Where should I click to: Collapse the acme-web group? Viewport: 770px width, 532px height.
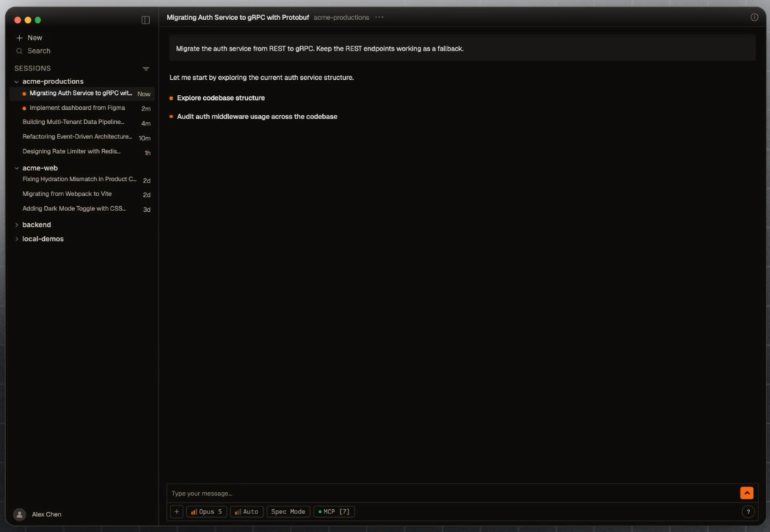(16, 168)
